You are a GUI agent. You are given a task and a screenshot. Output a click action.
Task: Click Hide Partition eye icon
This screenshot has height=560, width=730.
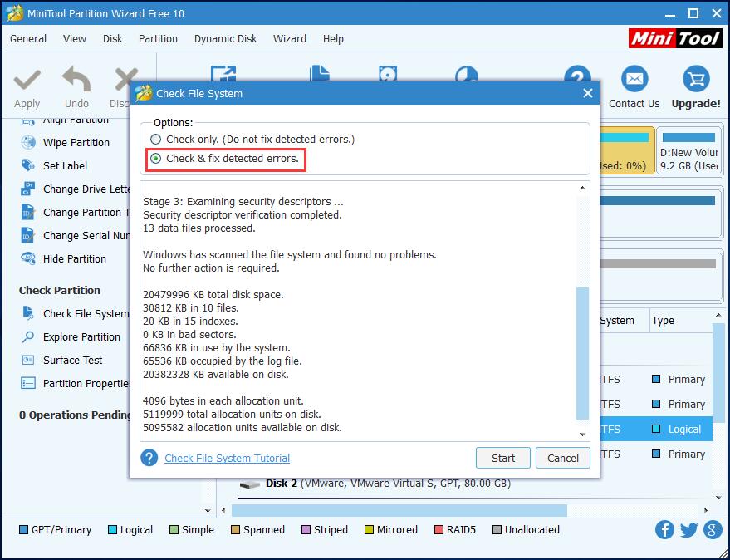tap(28, 258)
